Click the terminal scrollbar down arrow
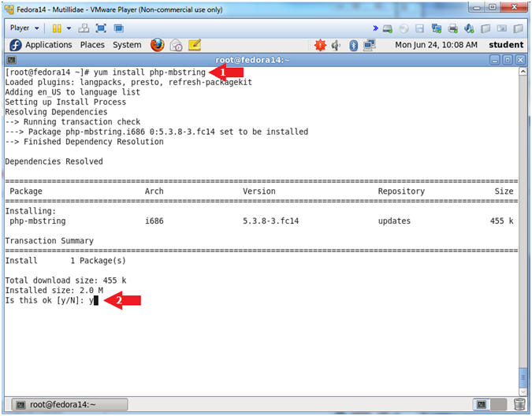532x416 pixels. (523, 392)
